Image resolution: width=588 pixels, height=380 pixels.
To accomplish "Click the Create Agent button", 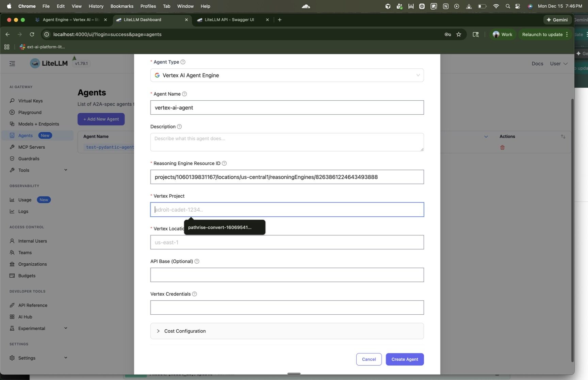I will click(405, 359).
